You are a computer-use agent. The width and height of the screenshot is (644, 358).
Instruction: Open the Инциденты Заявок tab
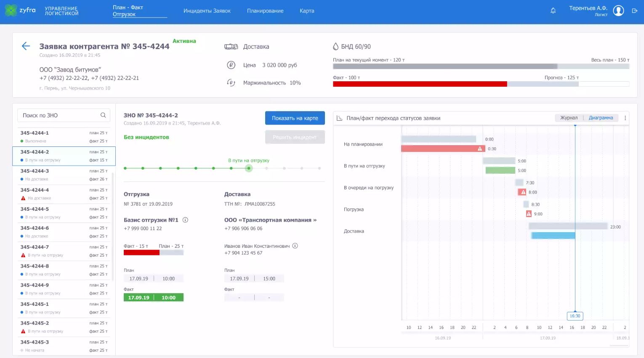(207, 11)
